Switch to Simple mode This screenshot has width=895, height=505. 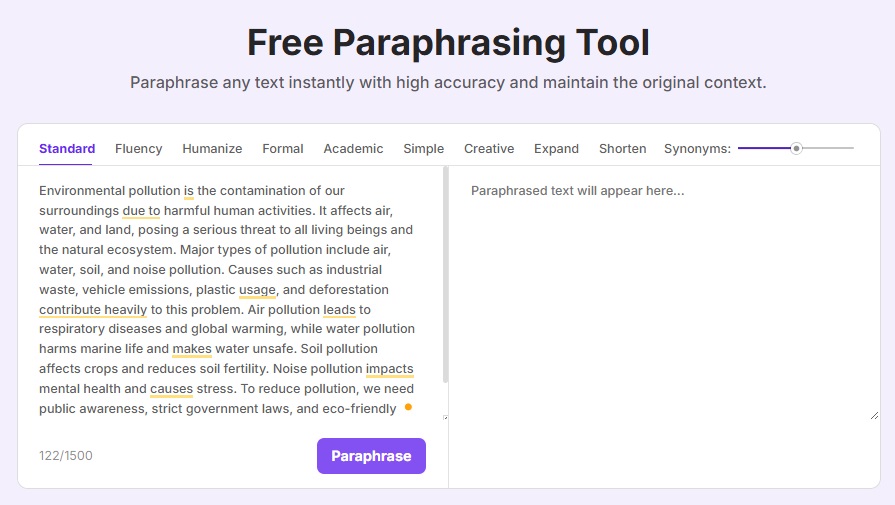click(424, 149)
